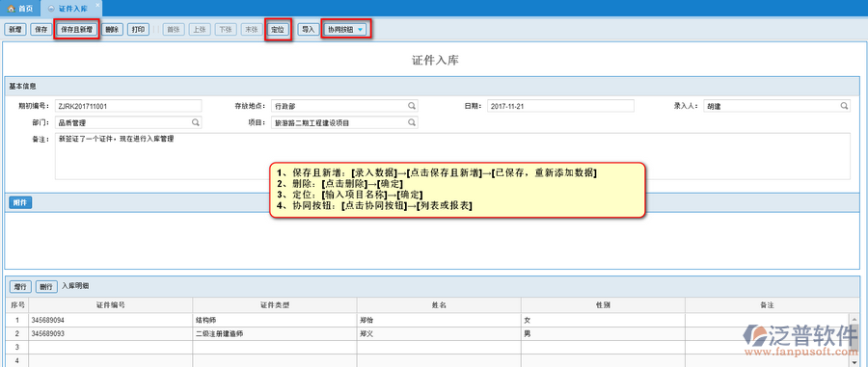
Task: Click the 日期 input field
Action: (560, 106)
